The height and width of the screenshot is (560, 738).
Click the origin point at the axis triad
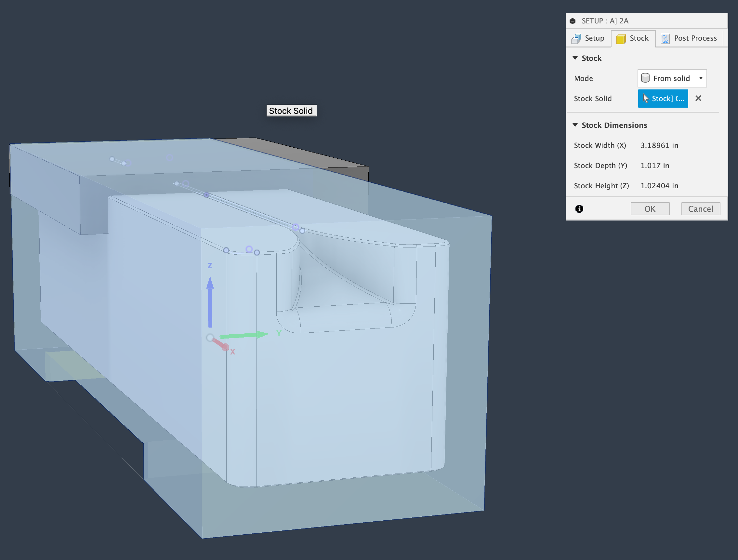[x=210, y=338]
